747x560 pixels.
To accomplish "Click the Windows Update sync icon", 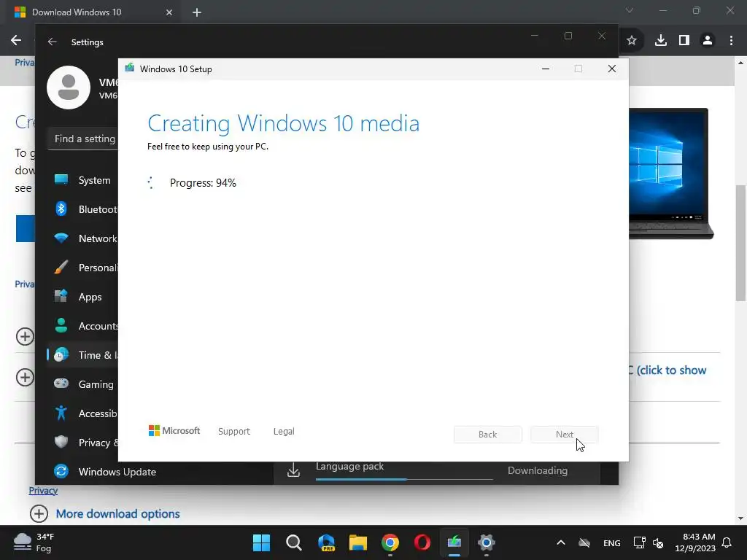I will pos(61,471).
